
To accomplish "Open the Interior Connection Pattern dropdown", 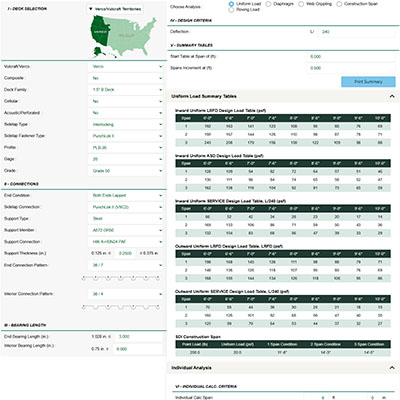I will tap(126, 294).
